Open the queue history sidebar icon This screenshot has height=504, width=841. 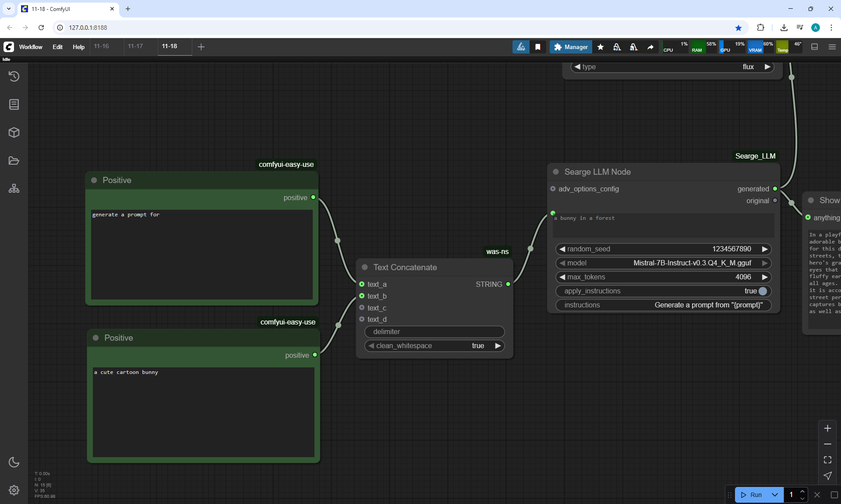click(14, 76)
